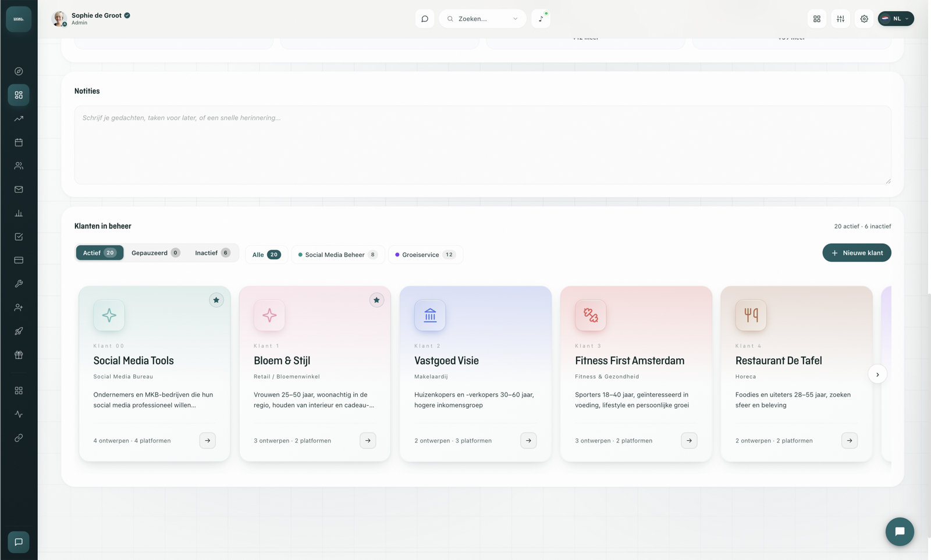The width and height of the screenshot is (931, 560).
Task: Click the "Restaurant De Tafel" card title
Action: 779,361
